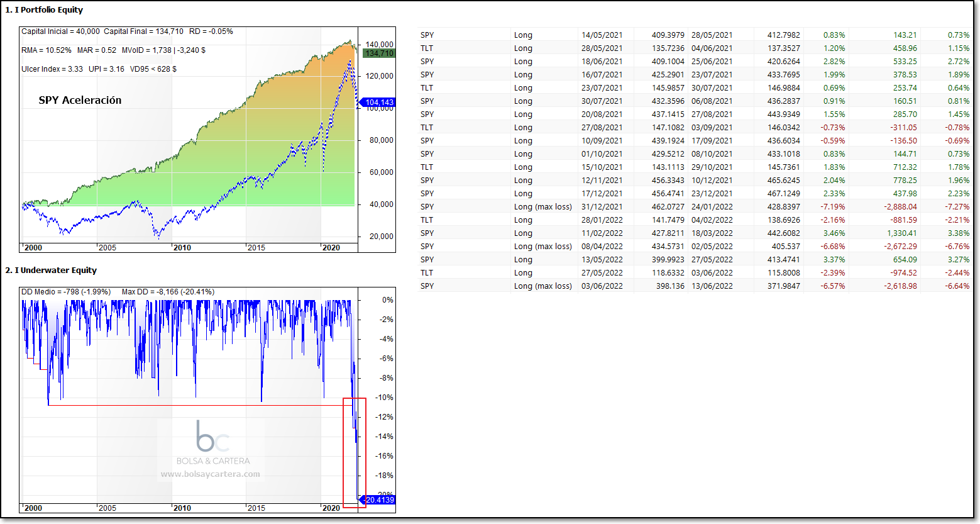Select the 712.32 profit cell

905,167
